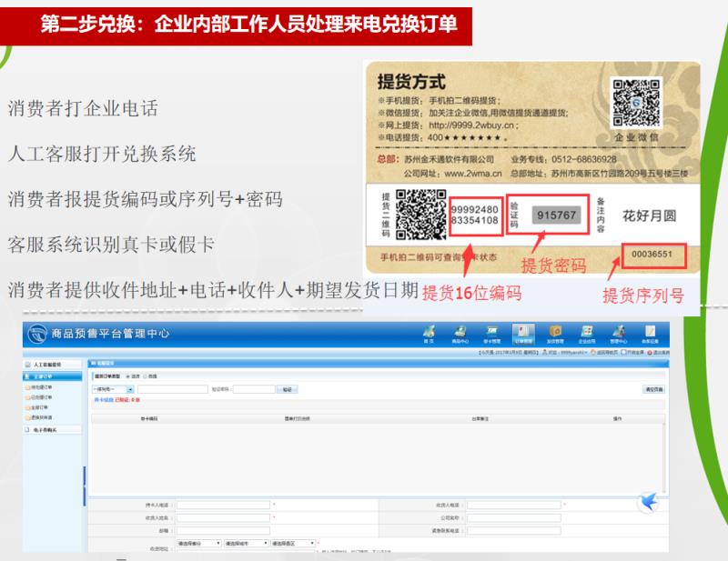Image resolution: width=728 pixels, height=561 pixels.
Task: Click the 商品预售平台管理中心 logo emblem
Action: click(x=37, y=334)
